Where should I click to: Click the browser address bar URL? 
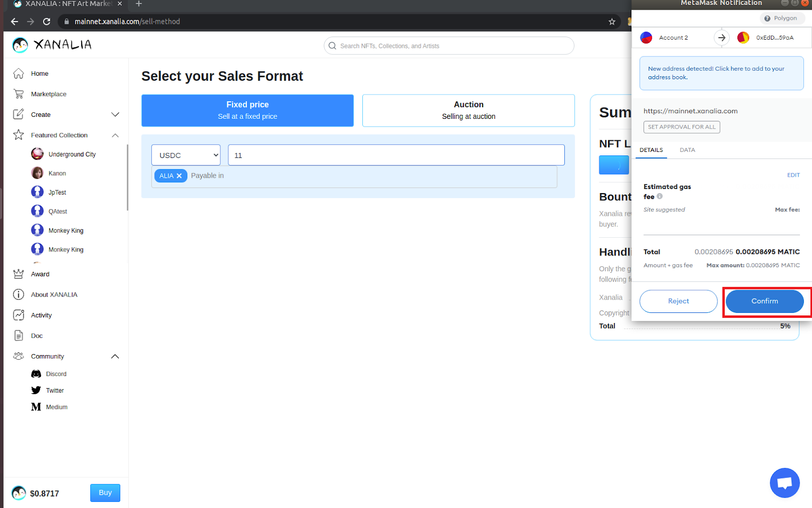click(127, 21)
